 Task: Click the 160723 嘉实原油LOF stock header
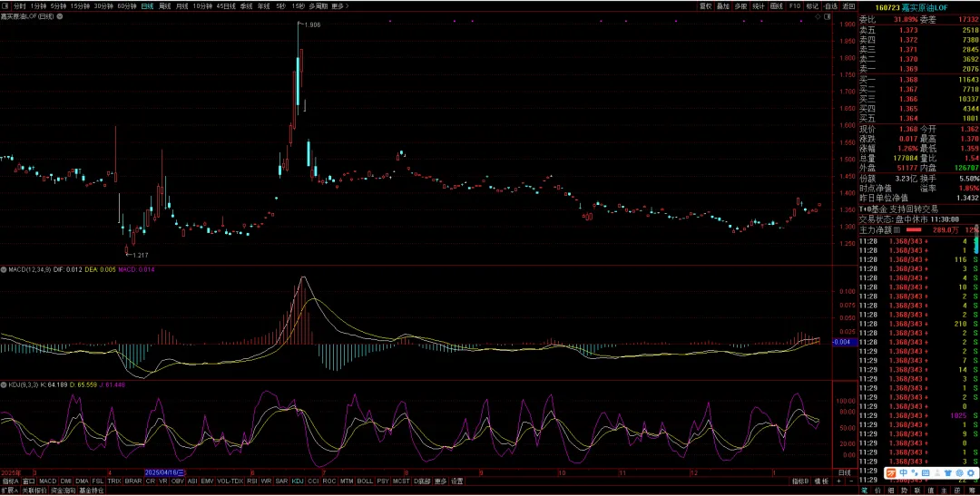(x=912, y=7)
